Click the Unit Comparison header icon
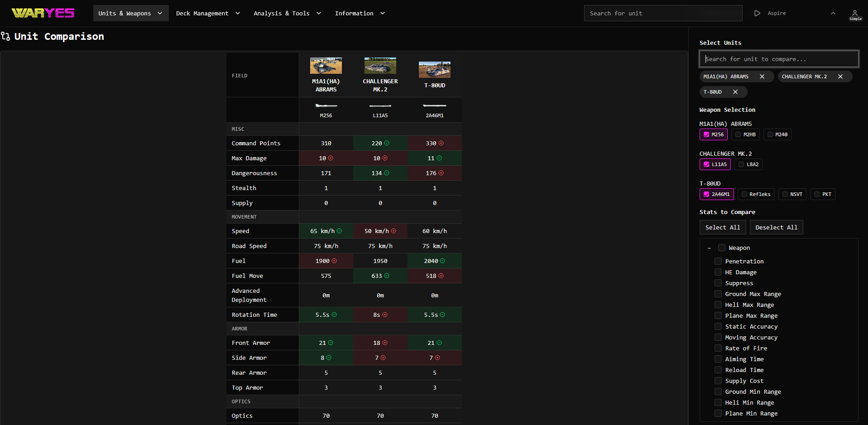Image resolution: width=868 pixels, height=425 pixels. click(6, 36)
